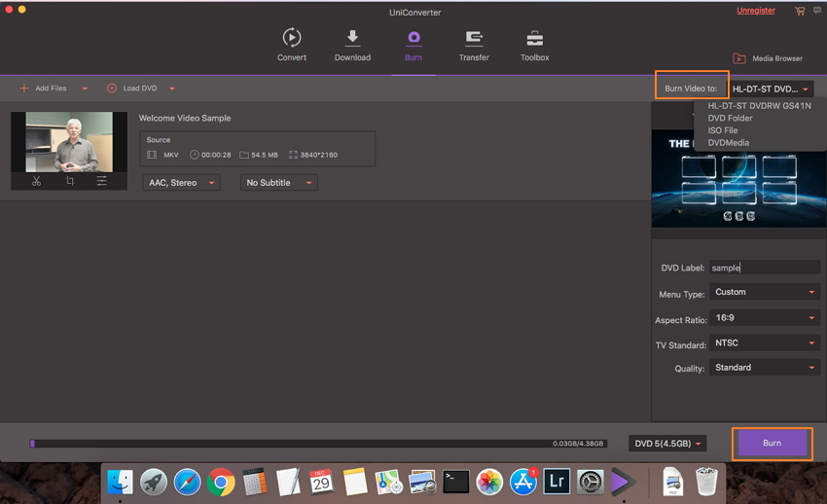Click the disc capacity progress bar
This screenshot has height=504, width=827.
[x=318, y=444]
